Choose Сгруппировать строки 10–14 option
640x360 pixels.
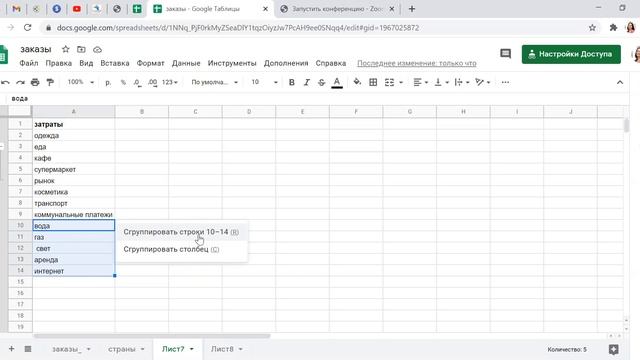click(181, 232)
